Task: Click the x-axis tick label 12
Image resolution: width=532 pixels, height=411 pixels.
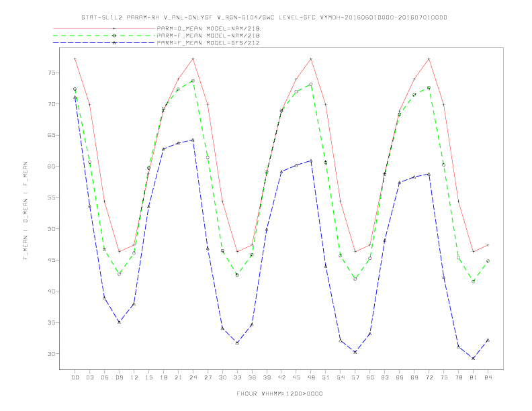Action: point(134,377)
